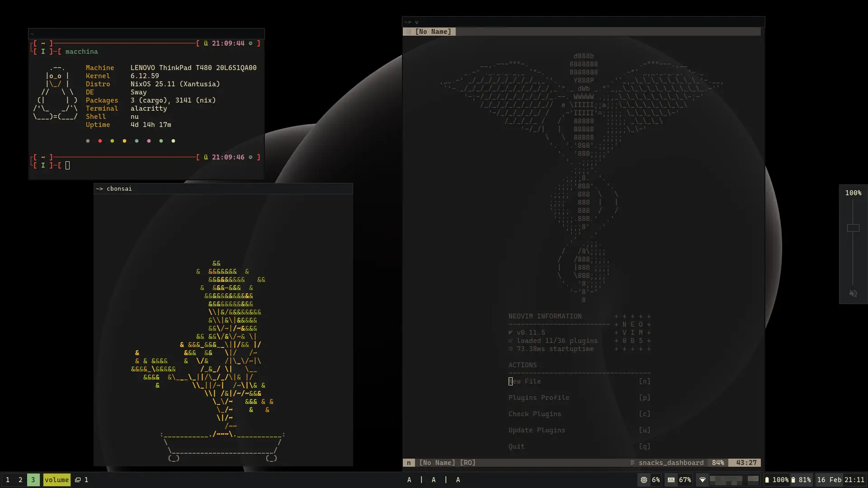Switch to workspace 1
The height and width of the screenshot is (488, 868).
coord(7,480)
